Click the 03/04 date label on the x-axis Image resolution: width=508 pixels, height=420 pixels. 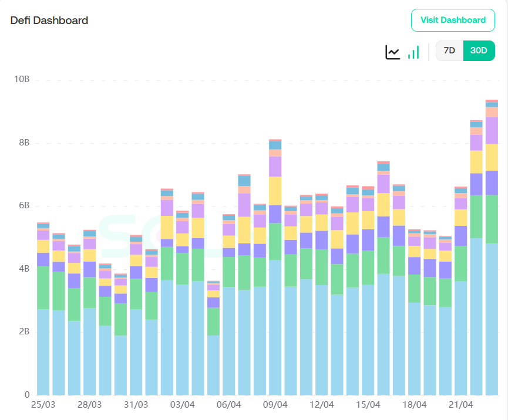182,405
